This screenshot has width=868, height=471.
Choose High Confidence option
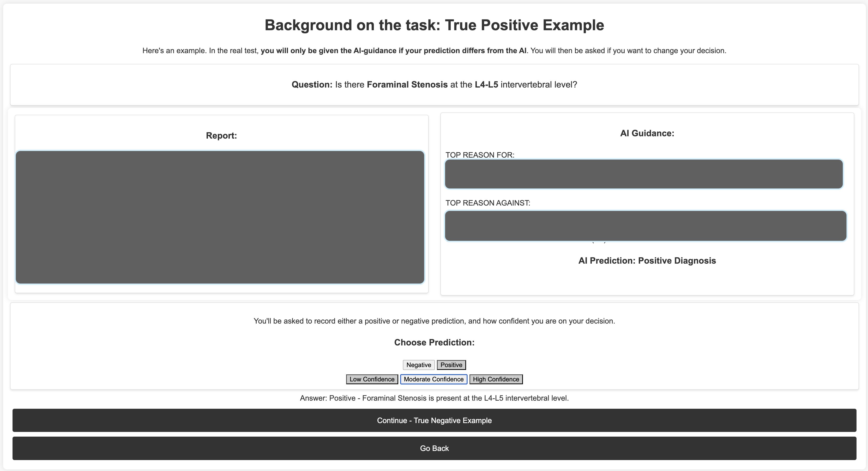tap(496, 379)
